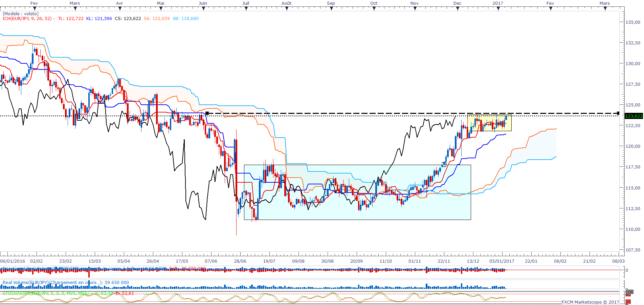Click the left handle of the dashed line
Screen dimensions: 644x305
pyautogui.click(x=207, y=113)
